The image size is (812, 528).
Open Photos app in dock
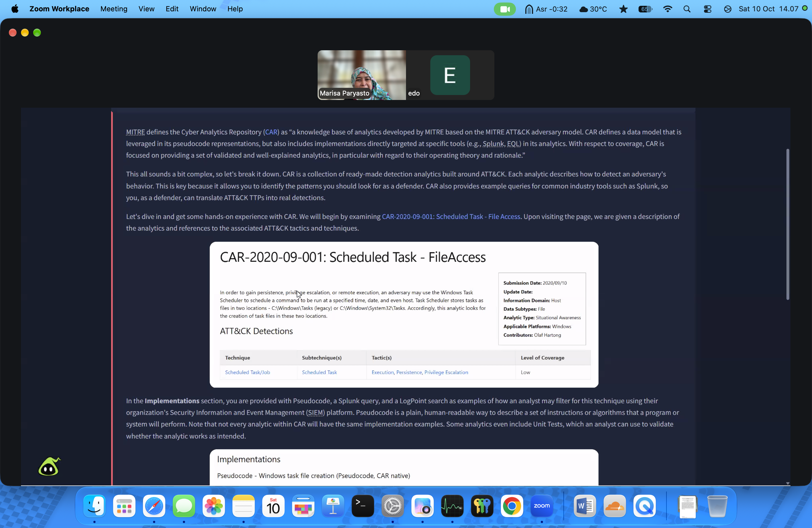(x=213, y=505)
